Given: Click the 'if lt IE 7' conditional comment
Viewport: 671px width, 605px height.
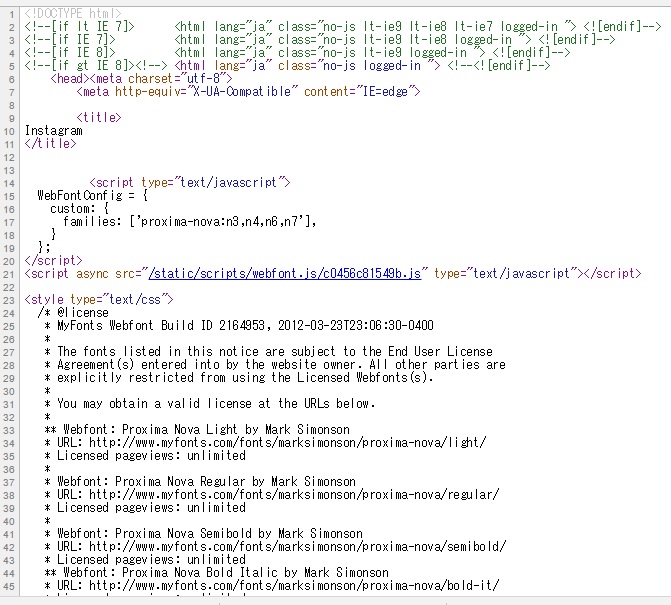Looking at the screenshot, I should [x=343, y=27].
